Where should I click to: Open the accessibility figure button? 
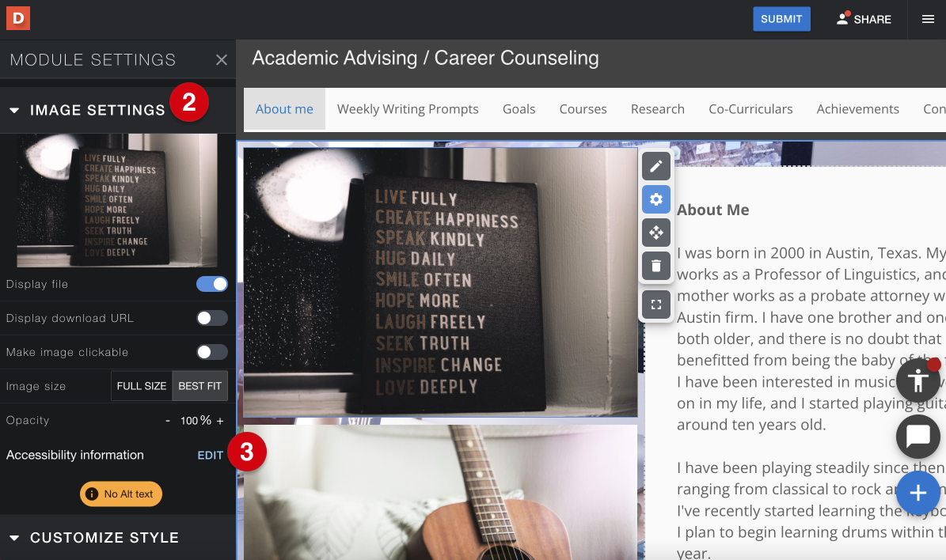coord(918,380)
